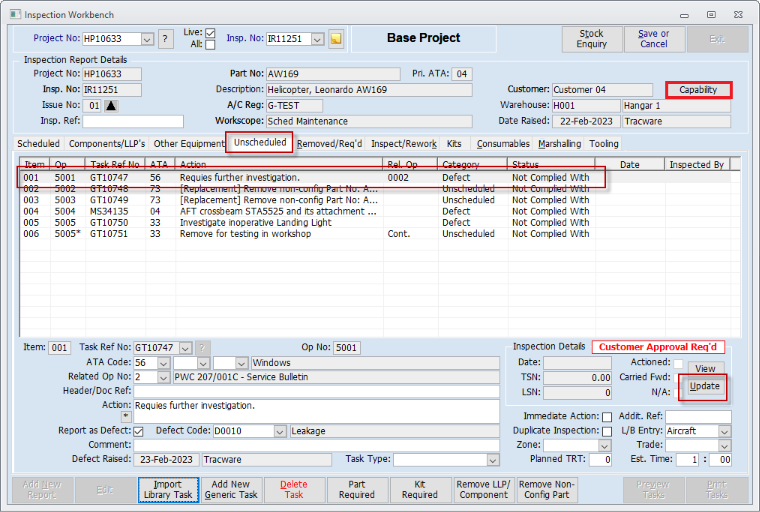Click Add New Generic Task button
This screenshot has height=512, width=760.
(x=231, y=490)
